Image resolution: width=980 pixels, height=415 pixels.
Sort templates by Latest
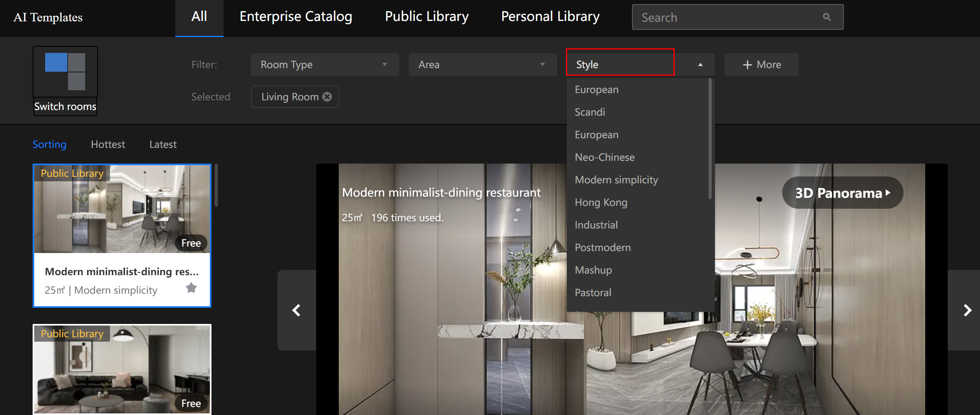(x=163, y=144)
